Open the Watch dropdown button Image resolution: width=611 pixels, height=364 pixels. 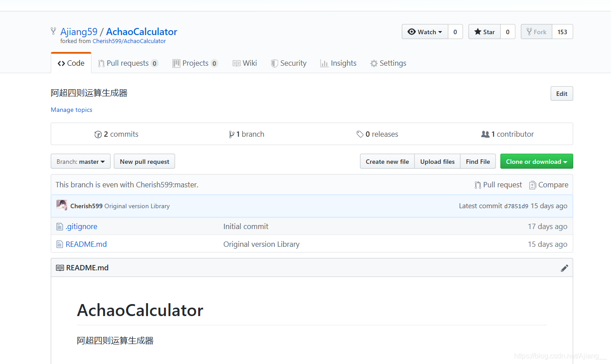tap(425, 32)
